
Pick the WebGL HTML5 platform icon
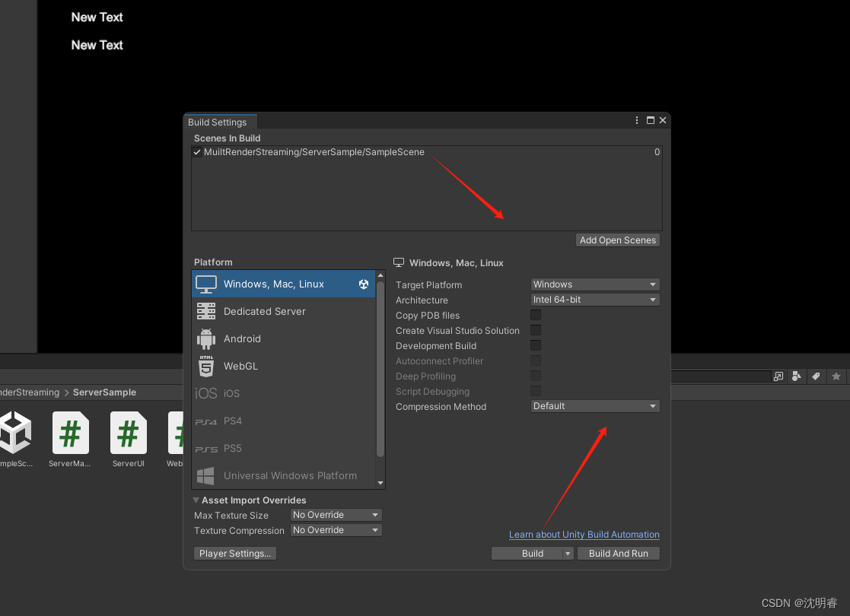(x=206, y=367)
